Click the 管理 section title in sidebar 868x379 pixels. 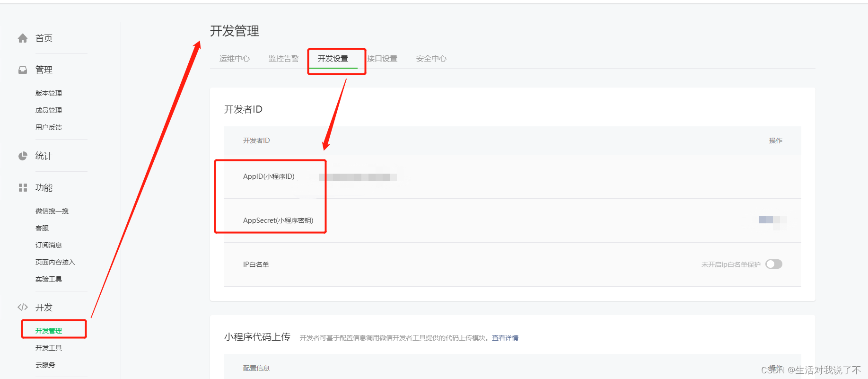tap(44, 70)
